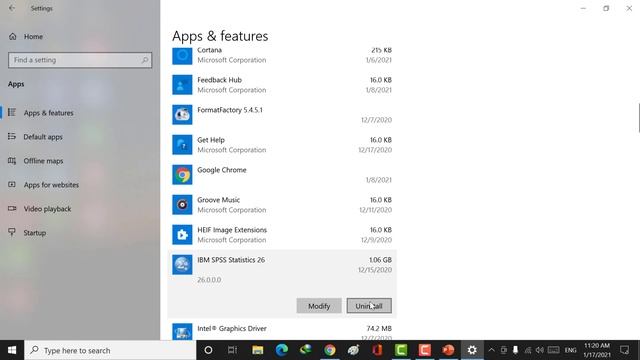
Task: Open volume control in system tray
Action: coord(540,350)
